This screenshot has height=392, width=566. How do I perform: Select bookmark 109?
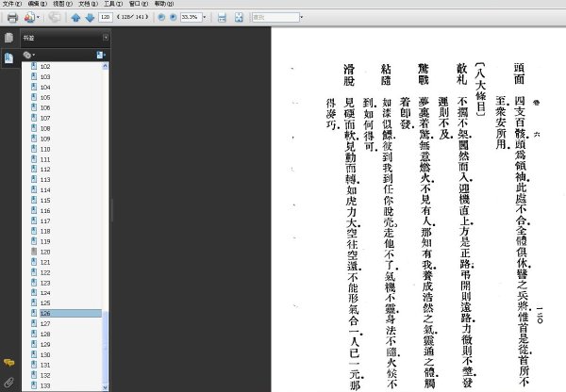45,139
